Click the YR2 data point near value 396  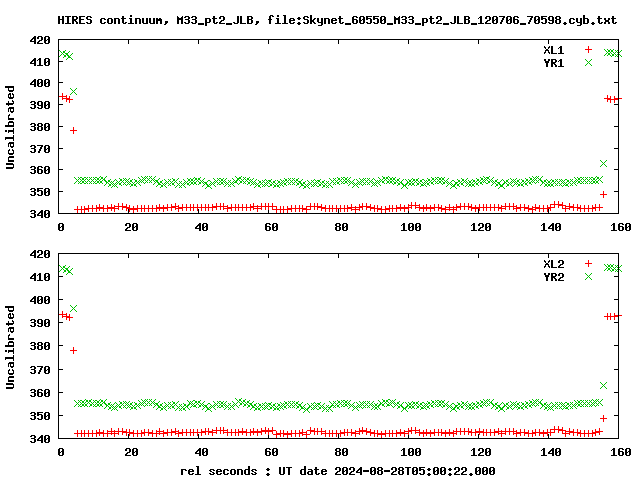click(x=73, y=309)
